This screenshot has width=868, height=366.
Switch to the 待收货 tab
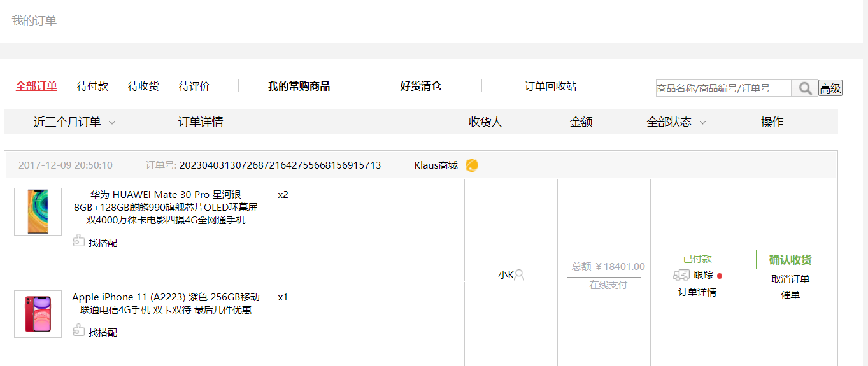click(x=143, y=86)
